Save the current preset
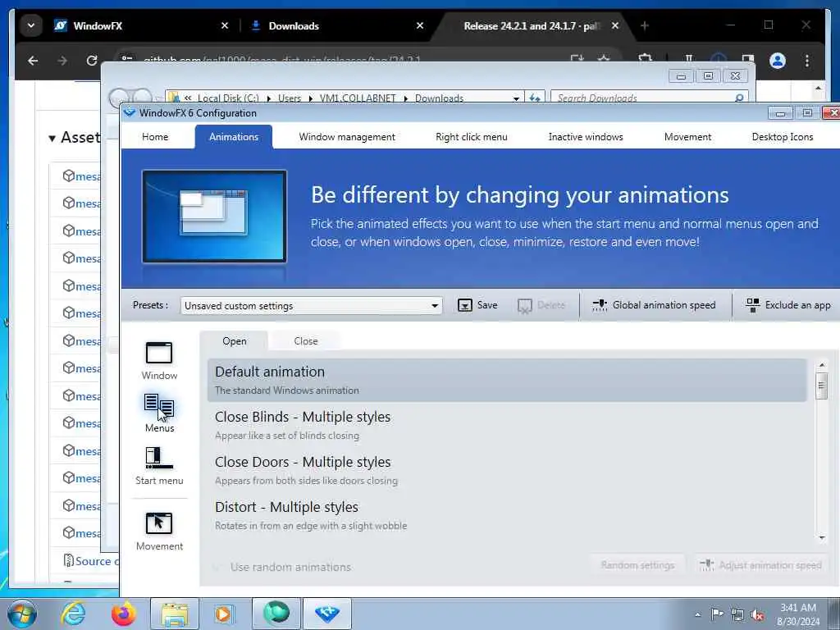Screen dimensions: 840x630 [x=477, y=305]
